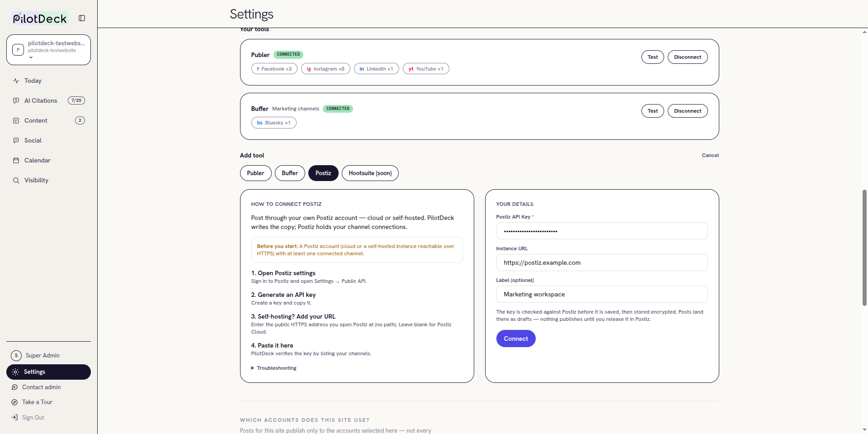Open the pilotdeck-testwebsite site switcher
Screen dimensions: 868x434
pos(48,50)
